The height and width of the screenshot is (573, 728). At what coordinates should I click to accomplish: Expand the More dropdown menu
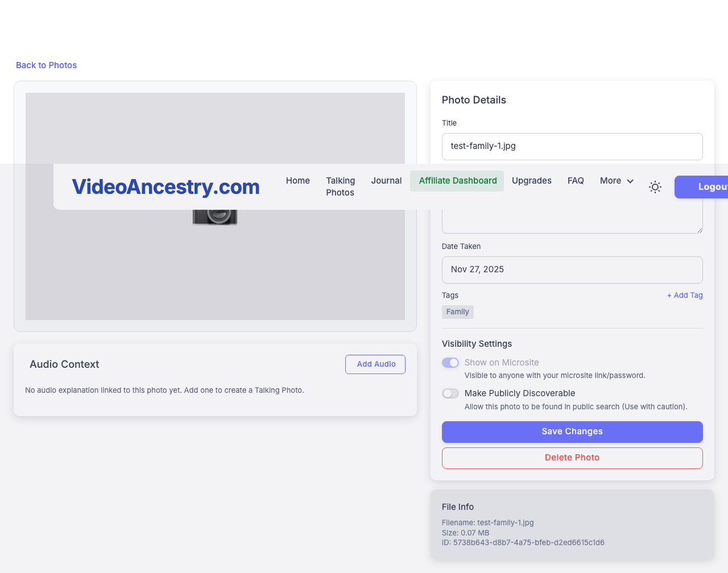point(617,181)
